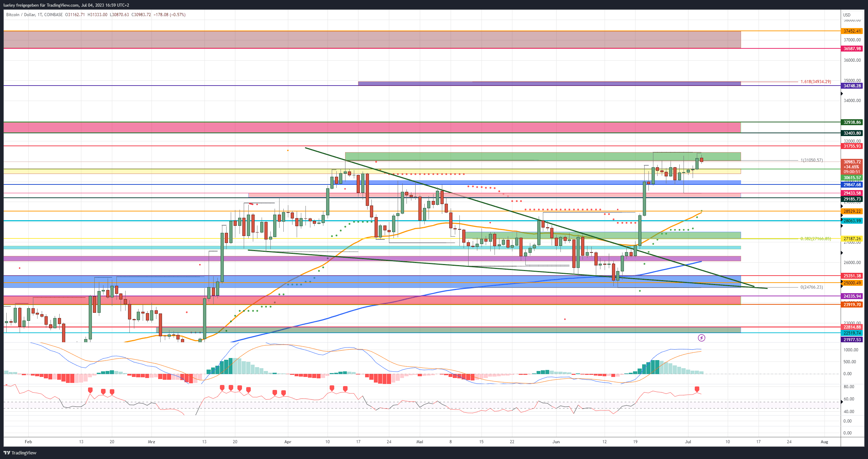Select the 24335.94 purple price label

[852, 296]
